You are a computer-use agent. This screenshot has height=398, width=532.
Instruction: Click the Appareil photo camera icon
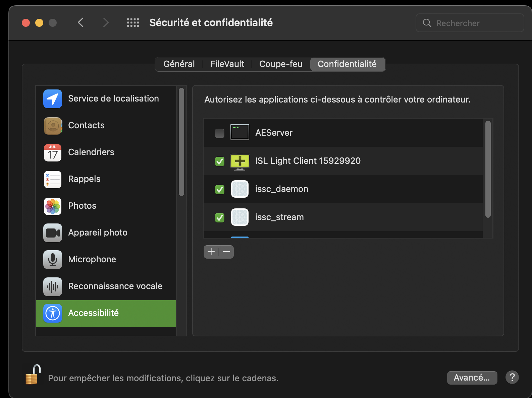click(x=53, y=233)
